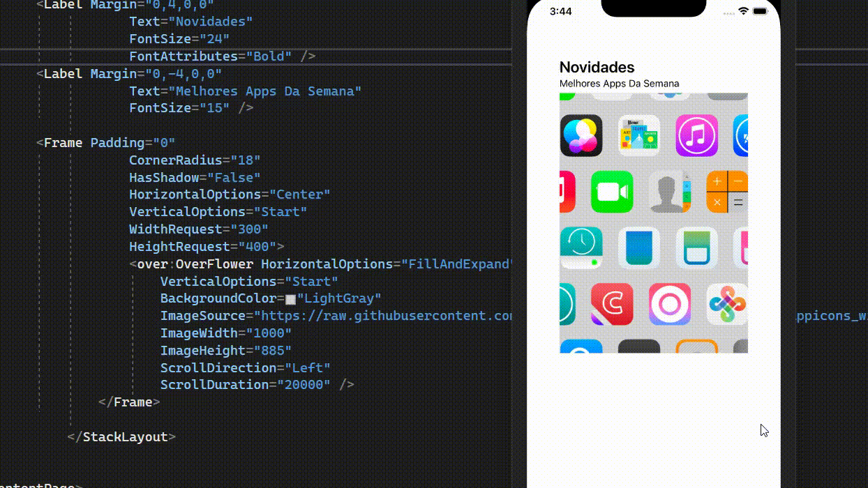Click the closing </Frame> tag

click(x=129, y=402)
